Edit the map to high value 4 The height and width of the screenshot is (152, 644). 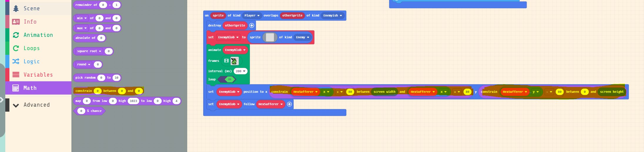click(176, 101)
